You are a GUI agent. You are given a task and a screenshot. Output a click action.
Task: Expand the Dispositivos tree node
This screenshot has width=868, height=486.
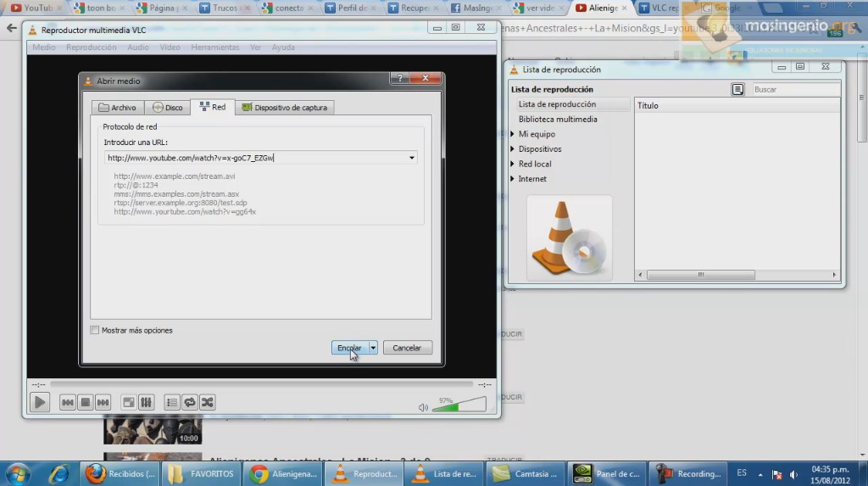click(x=512, y=149)
